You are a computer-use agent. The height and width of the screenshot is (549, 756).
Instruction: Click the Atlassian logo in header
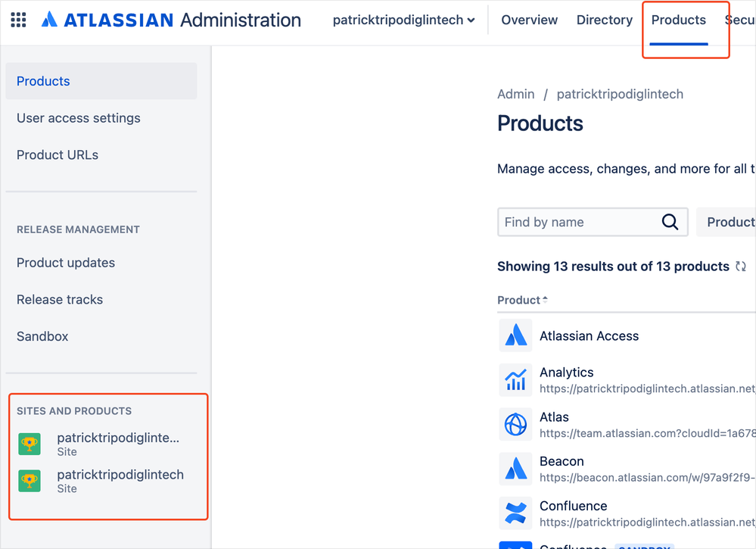pyautogui.click(x=107, y=20)
